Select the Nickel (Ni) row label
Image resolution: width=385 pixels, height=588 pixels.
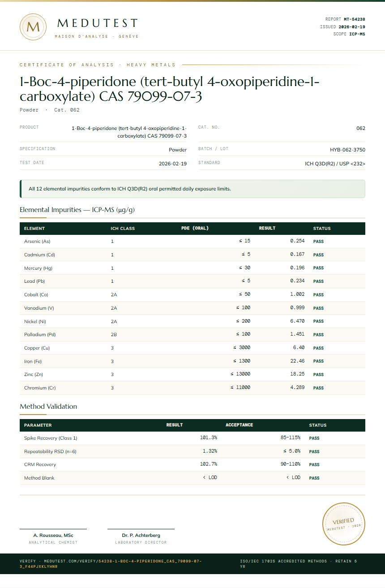pos(35,321)
